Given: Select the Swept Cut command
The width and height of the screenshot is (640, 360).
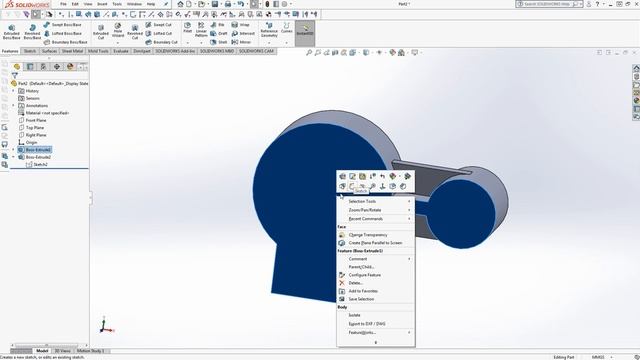Looking at the screenshot, I should (x=158, y=25).
